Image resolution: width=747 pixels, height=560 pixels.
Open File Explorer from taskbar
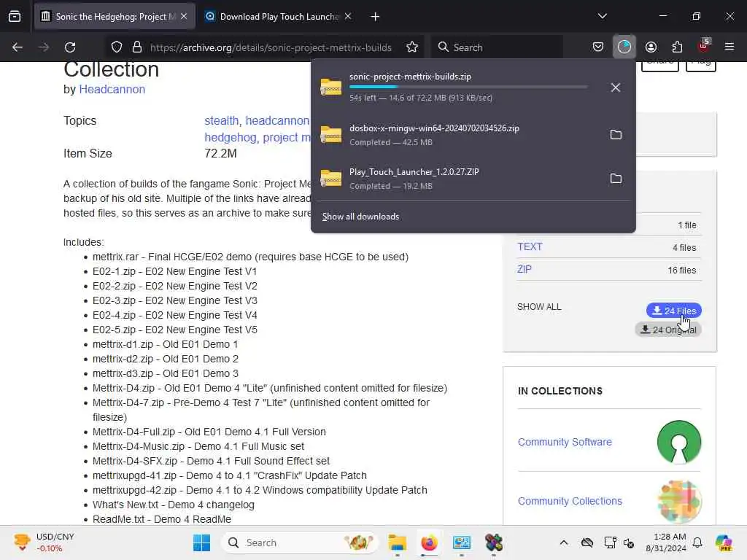[397, 542]
